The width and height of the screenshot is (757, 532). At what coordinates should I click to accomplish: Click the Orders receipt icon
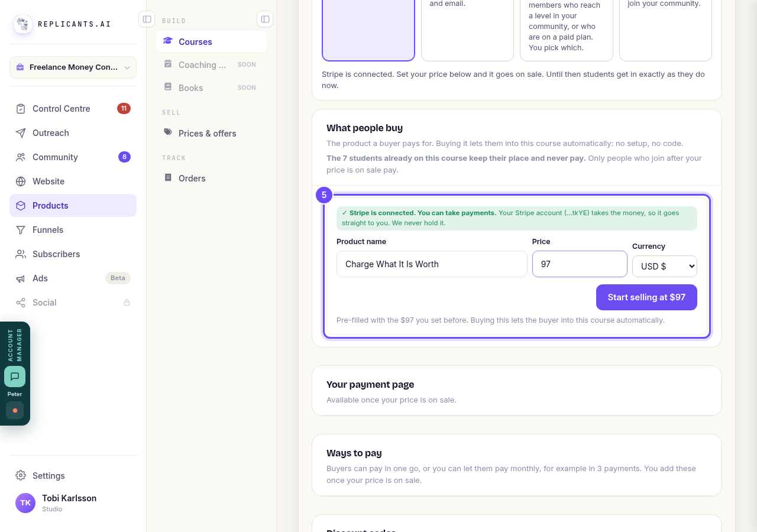tap(168, 178)
